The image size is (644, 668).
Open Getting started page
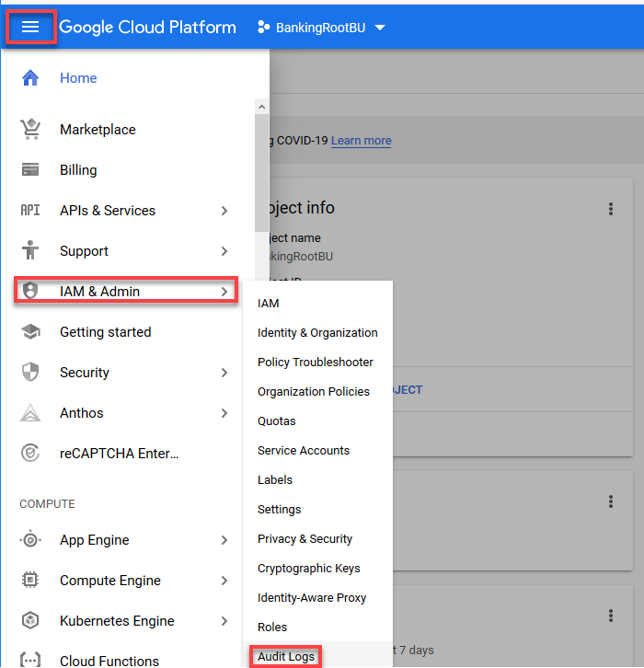[x=105, y=332]
